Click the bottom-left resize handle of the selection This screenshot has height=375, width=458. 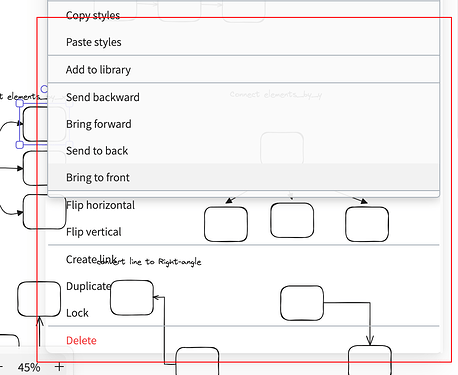click(x=20, y=145)
